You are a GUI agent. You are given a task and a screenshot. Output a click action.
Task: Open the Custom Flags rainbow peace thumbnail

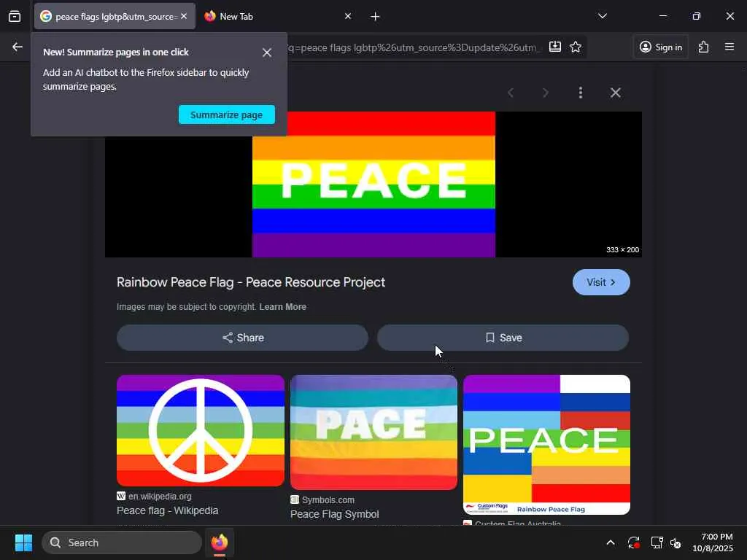point(546,445)
